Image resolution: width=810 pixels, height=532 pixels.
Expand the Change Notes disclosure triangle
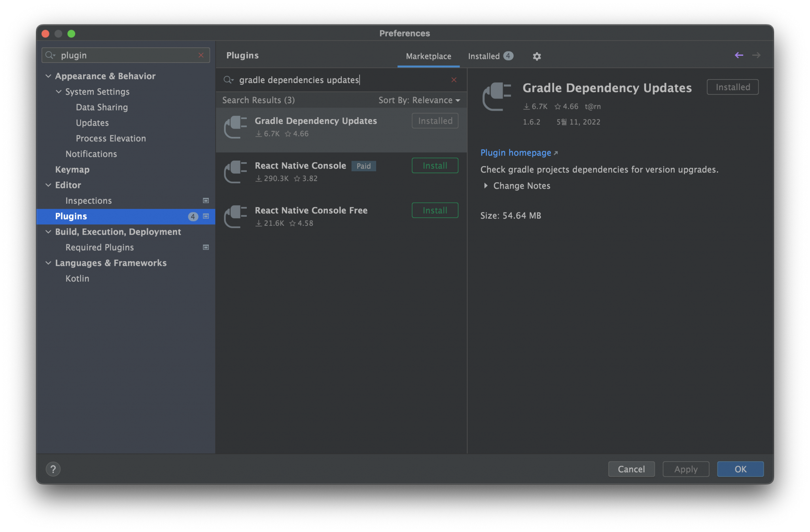point(486,186)
